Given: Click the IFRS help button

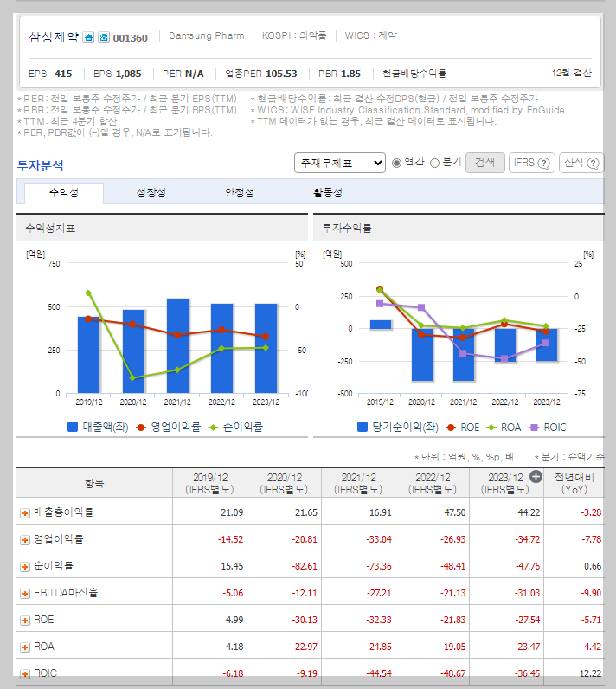Looking at the screenshot, I should (532, 163).
